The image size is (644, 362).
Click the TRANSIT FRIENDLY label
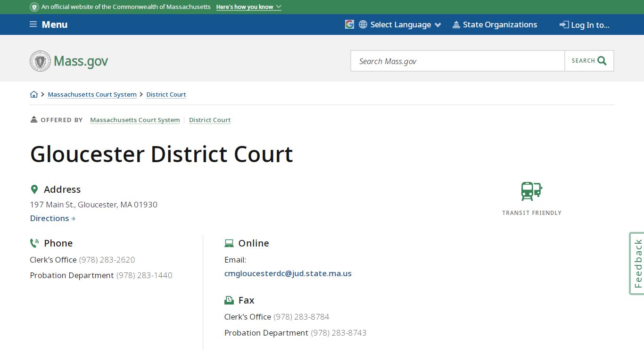[532, 213]
